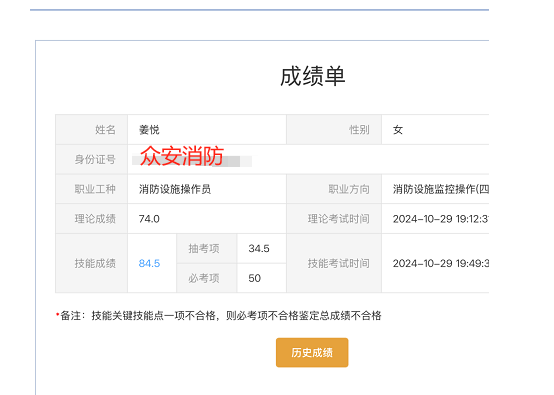Click the 技能考试时间 label cell
554x395 pixels.
[x=334, y=263]
